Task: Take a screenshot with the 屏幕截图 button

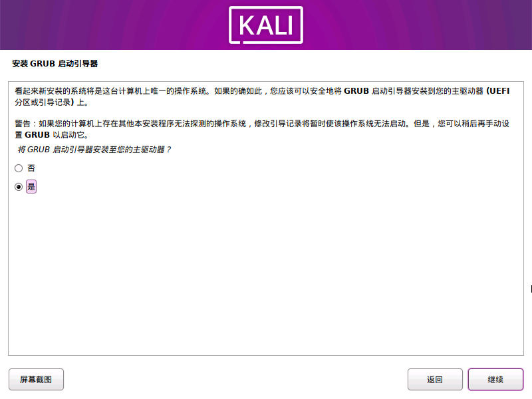Action: click(x=37, y=379)
